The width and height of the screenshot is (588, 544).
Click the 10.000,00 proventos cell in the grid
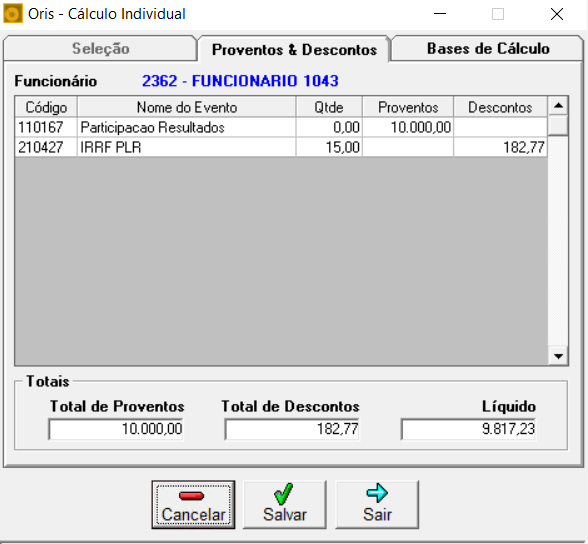[x=408, y=127]
